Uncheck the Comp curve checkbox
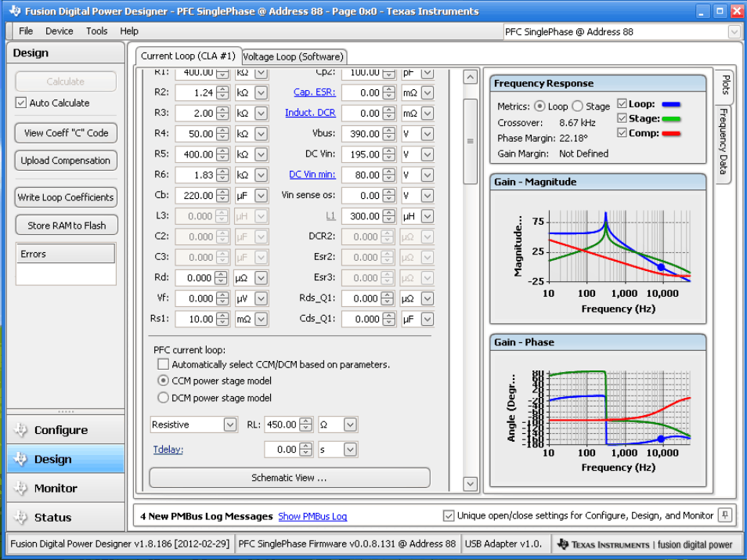The image size is (747, 560). (622, 133)
